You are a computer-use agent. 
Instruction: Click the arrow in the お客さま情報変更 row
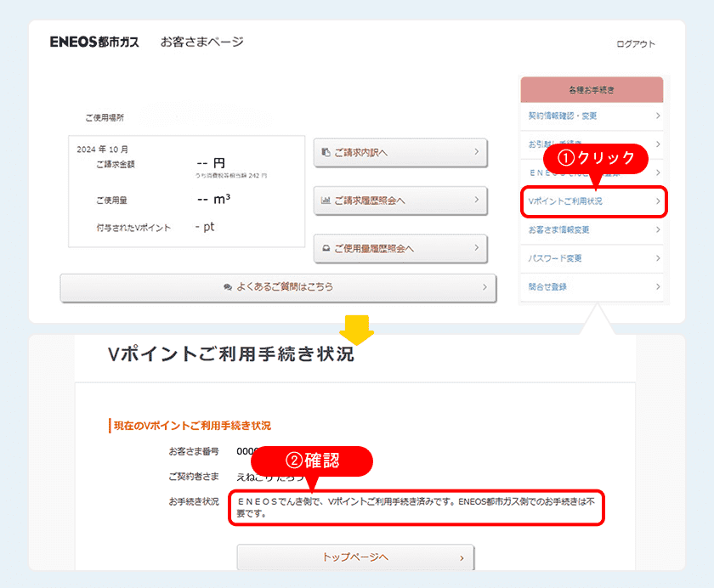(x=658, y=229)
